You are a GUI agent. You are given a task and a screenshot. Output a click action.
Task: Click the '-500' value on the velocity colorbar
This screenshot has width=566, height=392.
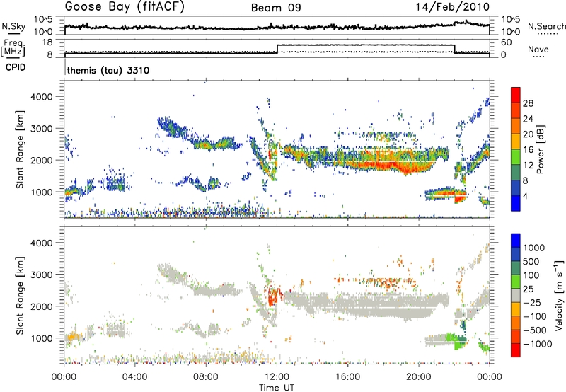click(535, 330)
